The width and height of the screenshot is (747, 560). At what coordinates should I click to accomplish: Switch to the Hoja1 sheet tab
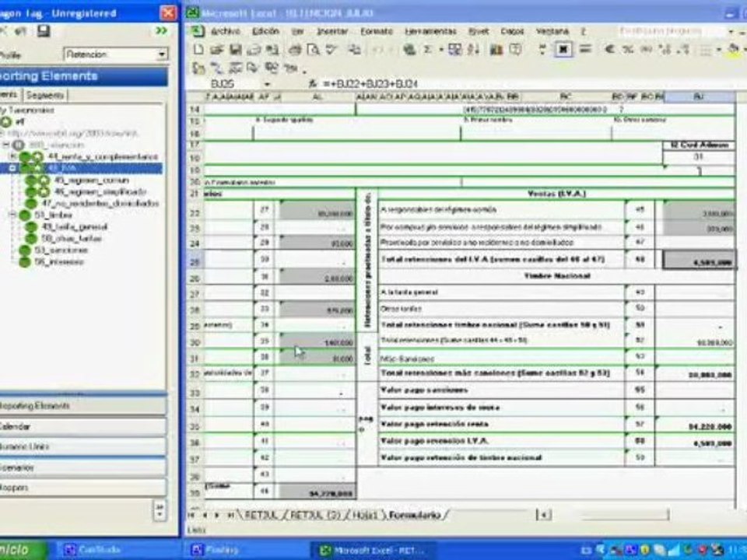click(364, 515)
